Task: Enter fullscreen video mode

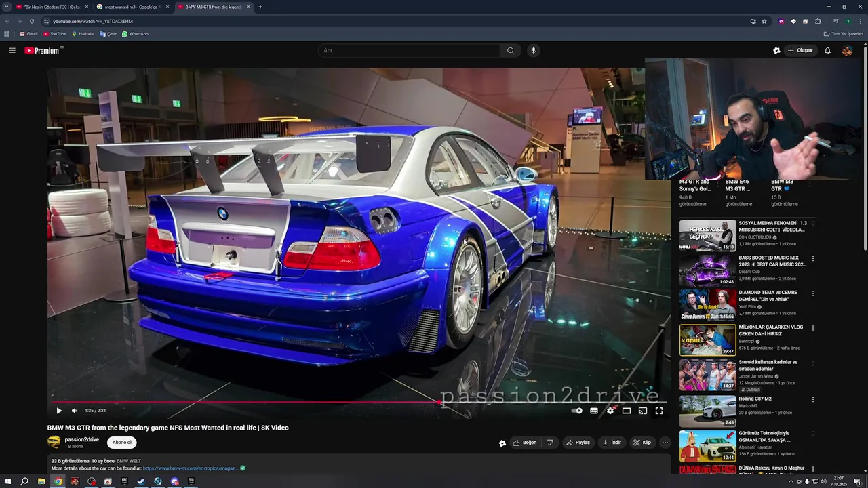Action: (x=658, y=411)
